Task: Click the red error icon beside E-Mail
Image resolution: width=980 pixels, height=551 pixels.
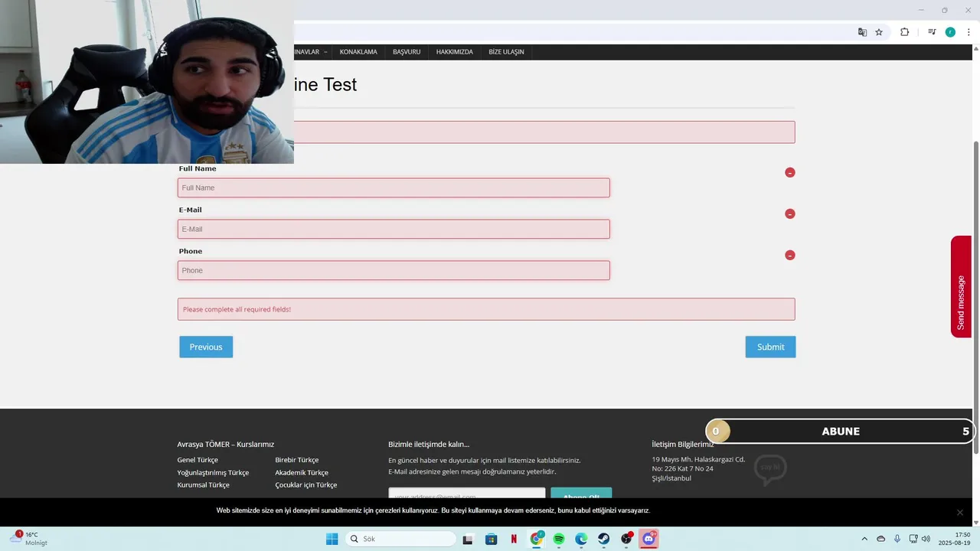Action: [x=790, y=214]
